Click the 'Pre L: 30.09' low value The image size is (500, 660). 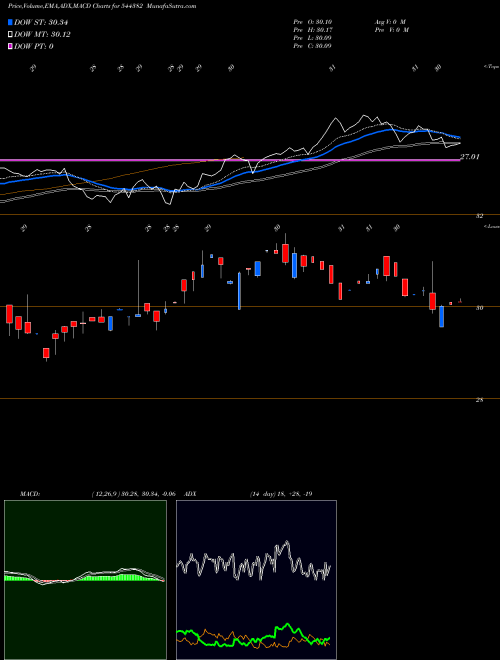tap(313, 38)
